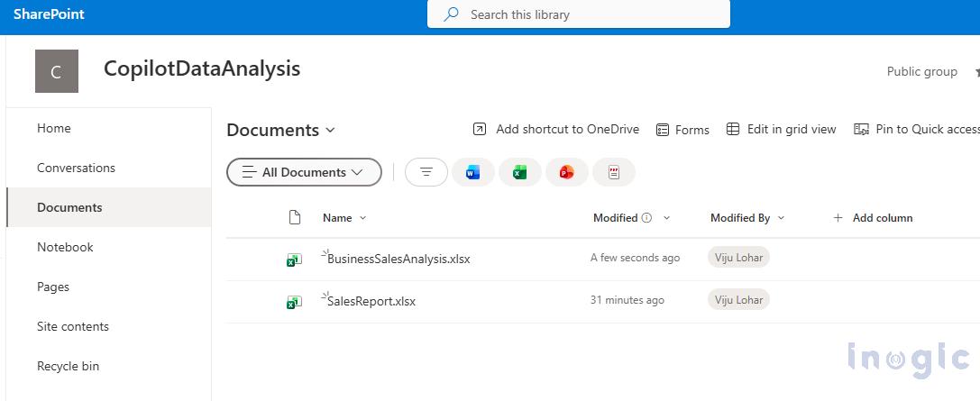This screenshot has height=401, width=980.
Task: Click in Search this library box
Action: click(x=579, y=14)
